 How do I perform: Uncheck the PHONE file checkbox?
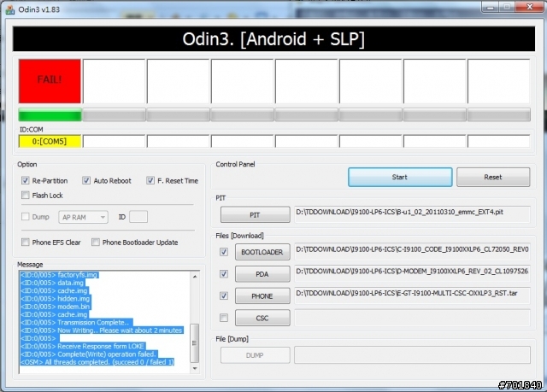[224, 295]
